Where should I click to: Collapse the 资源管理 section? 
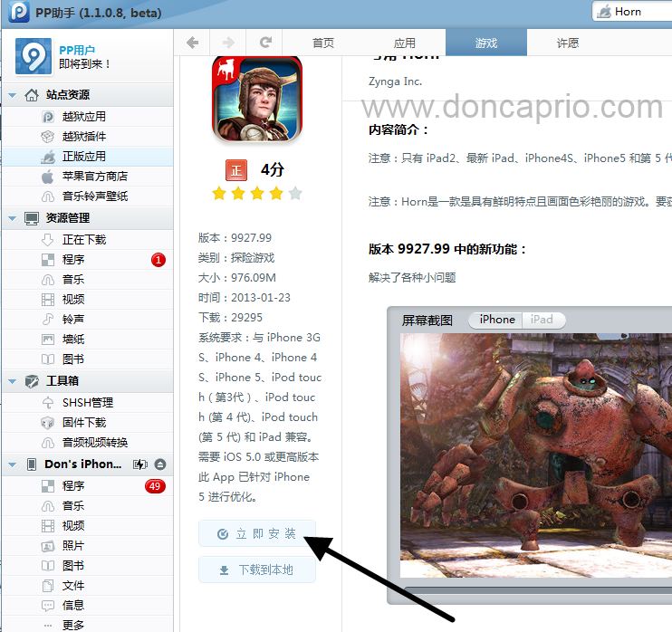click(13, 218)
